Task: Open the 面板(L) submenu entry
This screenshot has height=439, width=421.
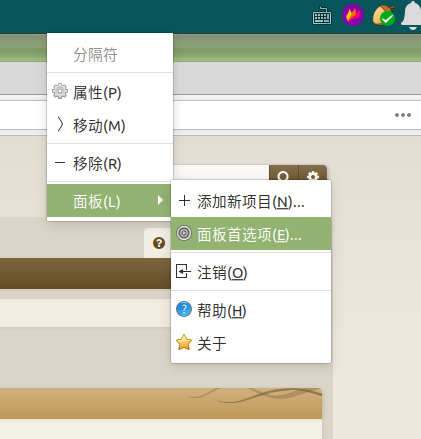Action: tap(109, 201)
